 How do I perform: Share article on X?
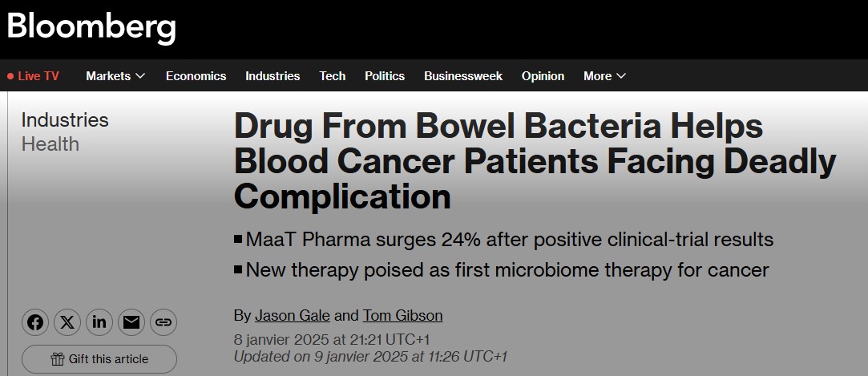tap(67, 322)
